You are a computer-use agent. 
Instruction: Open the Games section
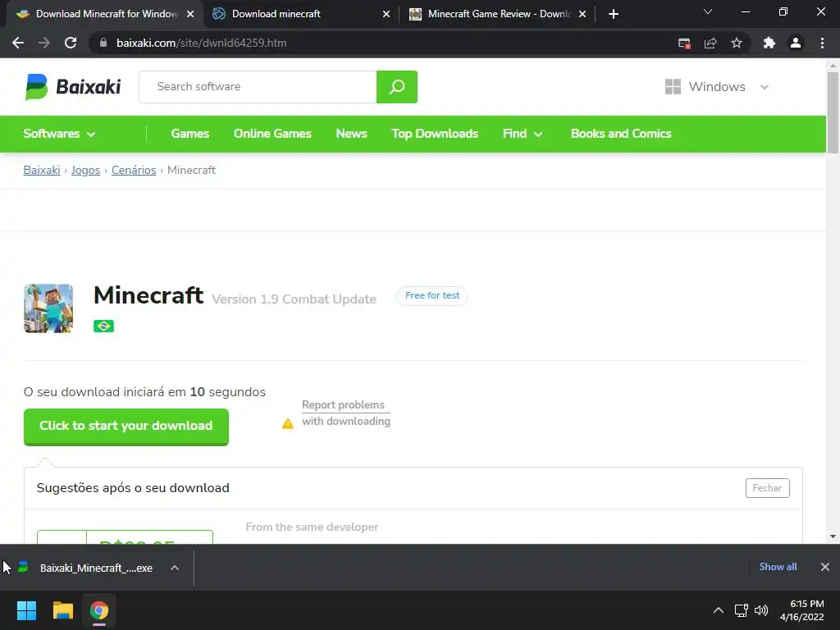(189, 134)
